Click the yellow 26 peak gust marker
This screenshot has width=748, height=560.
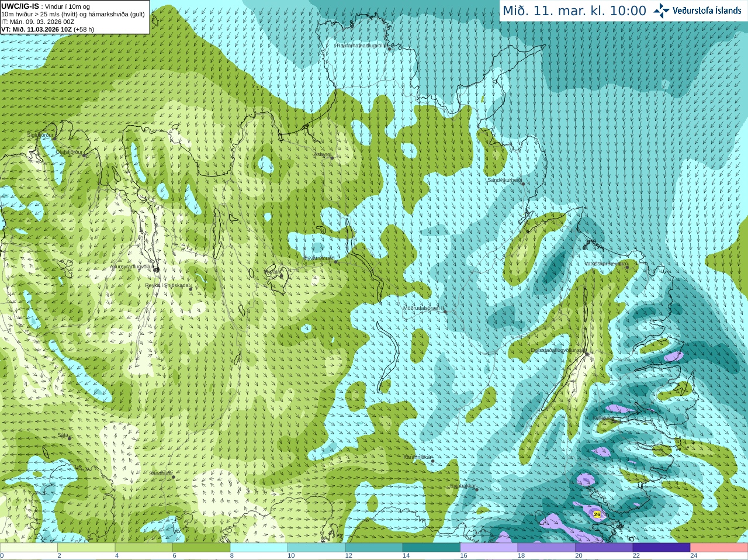(x=597, y=514)
